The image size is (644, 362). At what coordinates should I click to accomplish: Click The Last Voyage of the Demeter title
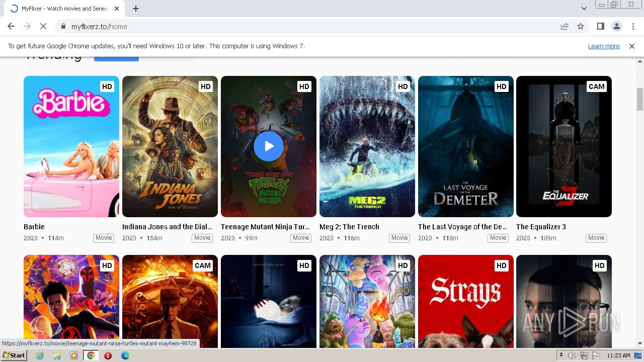click(x=462, y=227)
